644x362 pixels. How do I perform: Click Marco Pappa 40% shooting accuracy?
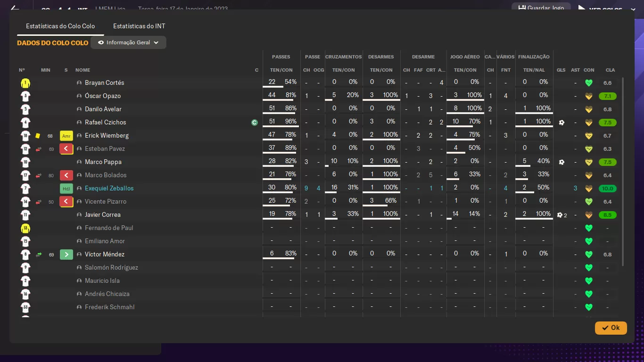tap(544, 161)
